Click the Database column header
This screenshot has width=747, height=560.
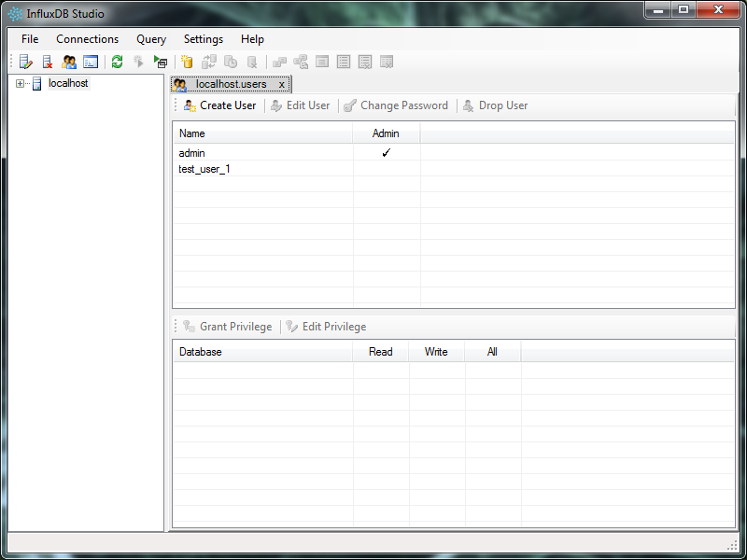pyautogui.click(x=263, y=352)
